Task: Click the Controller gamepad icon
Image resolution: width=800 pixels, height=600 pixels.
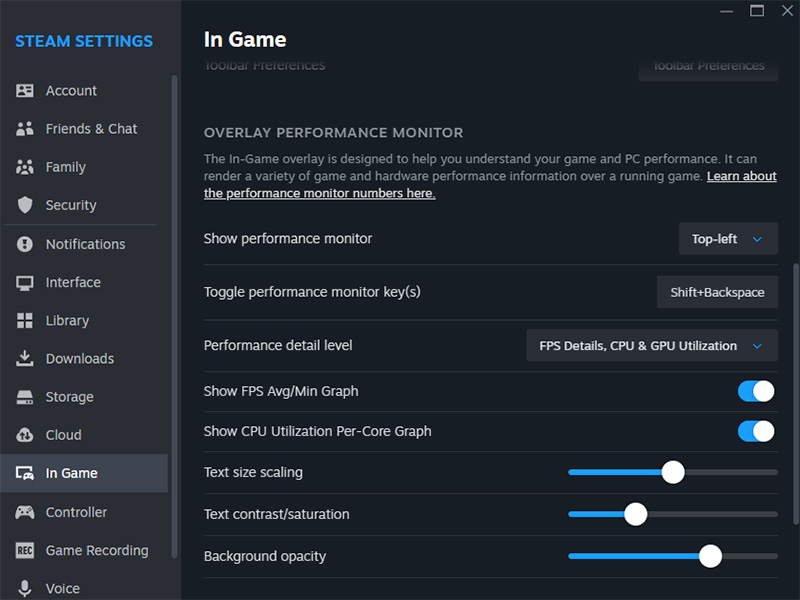Action: pyautogui.click(x=26, y=512)
